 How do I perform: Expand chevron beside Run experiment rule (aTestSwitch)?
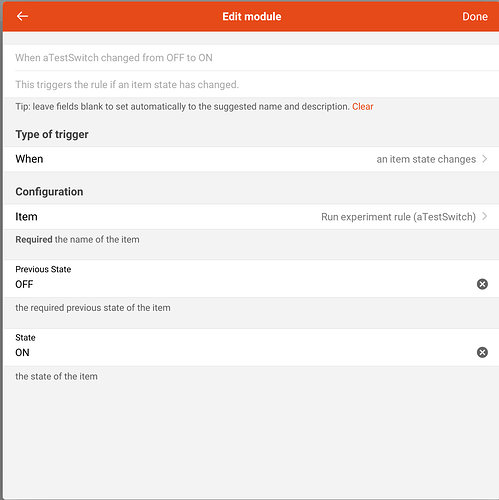(x=485, y=217)
